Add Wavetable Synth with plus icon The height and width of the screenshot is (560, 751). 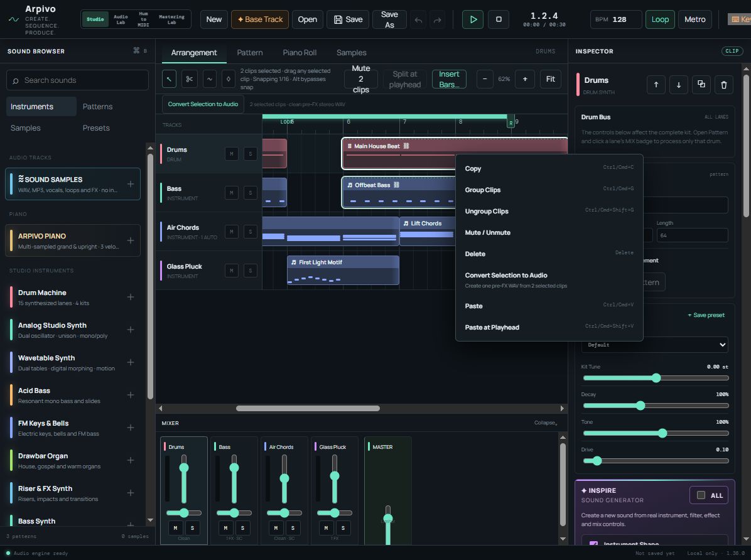point(130,362)
